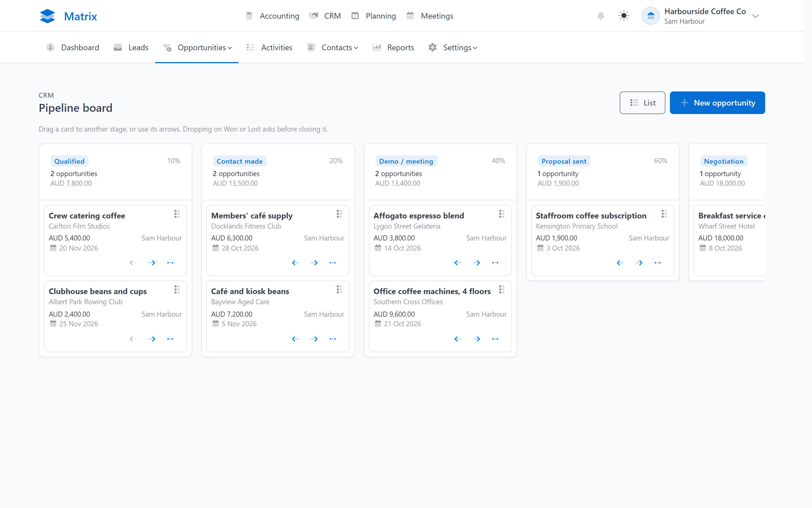Open more options for Staffroom coffee subscription
The height and width of the screenshot is (508, 812).
[658, 263]
